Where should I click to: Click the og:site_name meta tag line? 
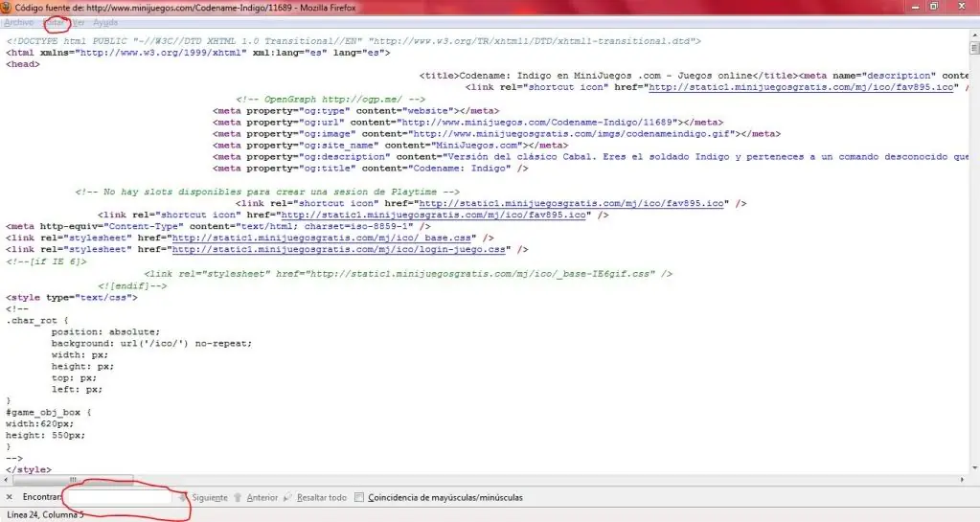[390, 146]
